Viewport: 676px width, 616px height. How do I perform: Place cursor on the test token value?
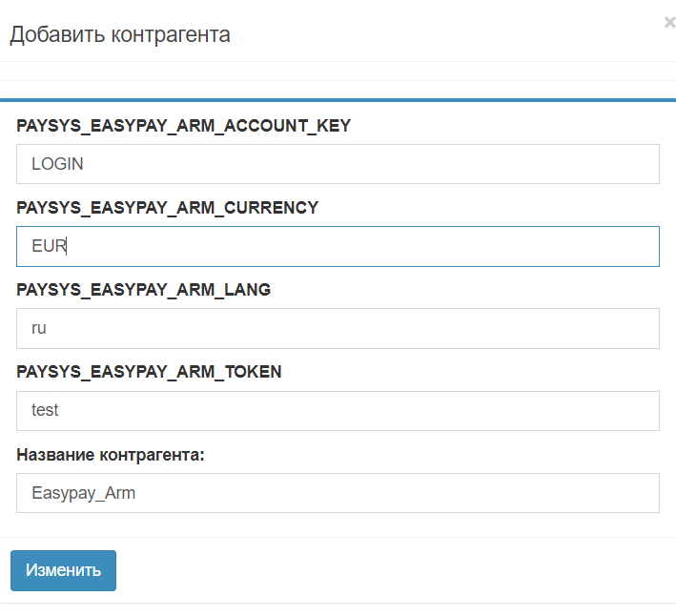pos(45,410)
